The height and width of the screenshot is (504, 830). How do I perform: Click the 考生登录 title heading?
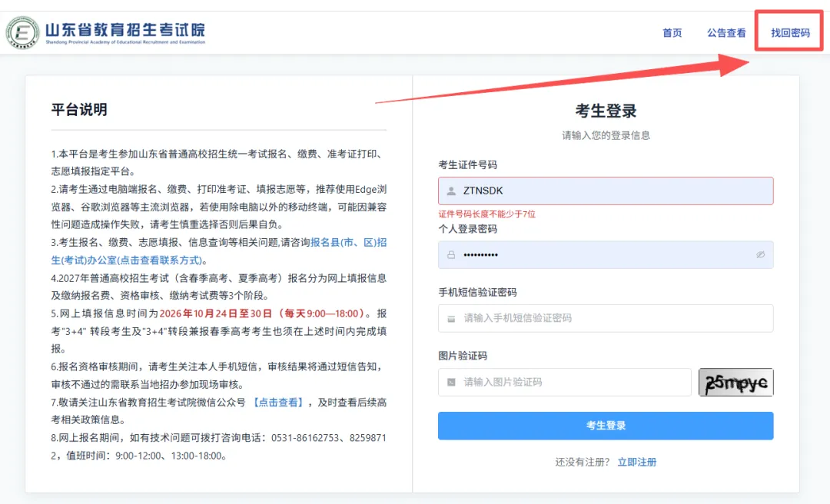point(606,111)
